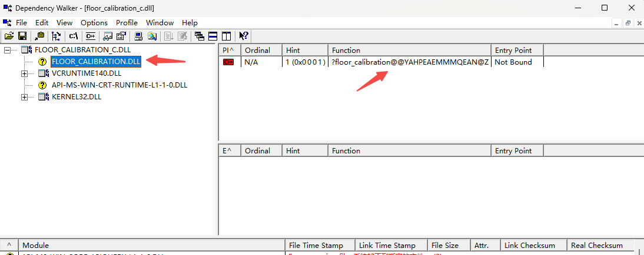Open module Properties toolbar icon
Screen dimensions: 644x255
click(x=121, y=36)
